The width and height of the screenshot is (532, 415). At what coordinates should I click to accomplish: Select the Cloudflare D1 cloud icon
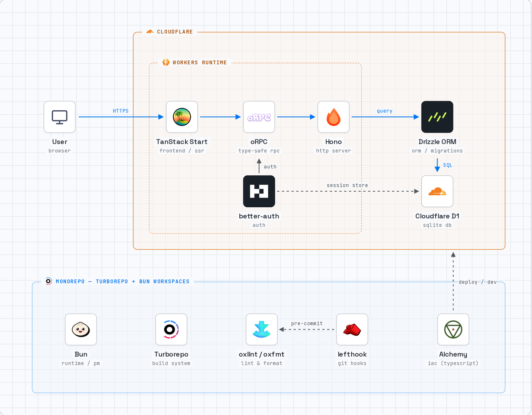[x=437, y=191]
